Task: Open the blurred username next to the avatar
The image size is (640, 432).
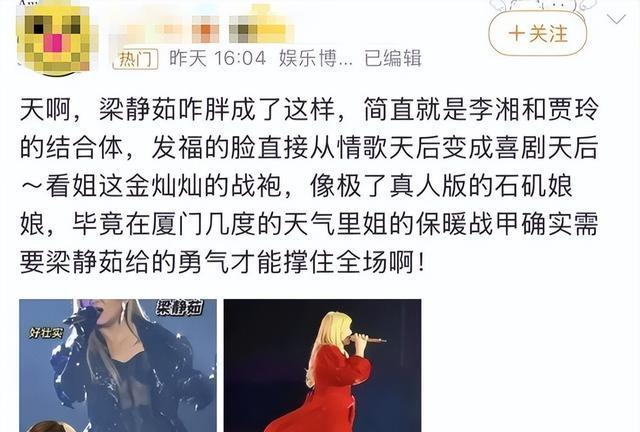Action: click(204, 28)
